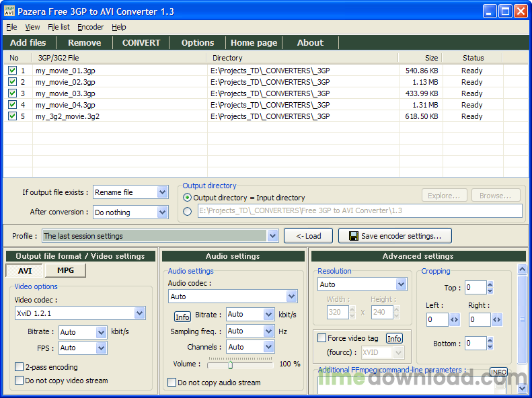Viewport: 532px width, 398px height.
Task: Check Do not copy audio stream
Action: [172, 383]
